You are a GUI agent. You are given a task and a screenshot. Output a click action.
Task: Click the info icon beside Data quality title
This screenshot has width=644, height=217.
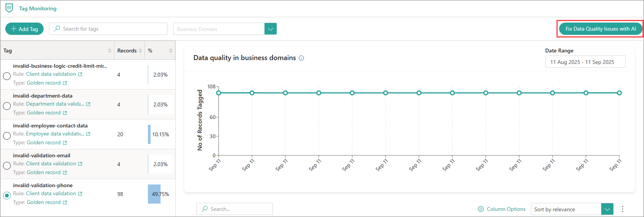301,58
